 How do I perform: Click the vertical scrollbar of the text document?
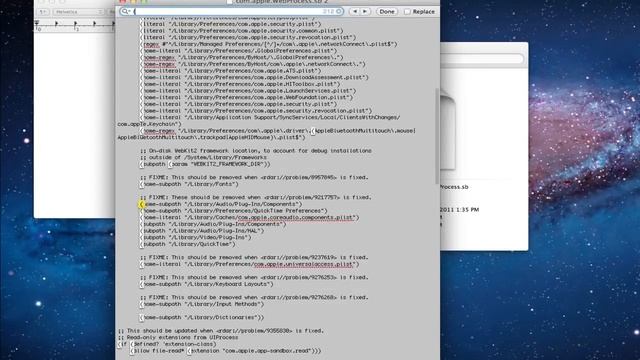tap(437, 135)
